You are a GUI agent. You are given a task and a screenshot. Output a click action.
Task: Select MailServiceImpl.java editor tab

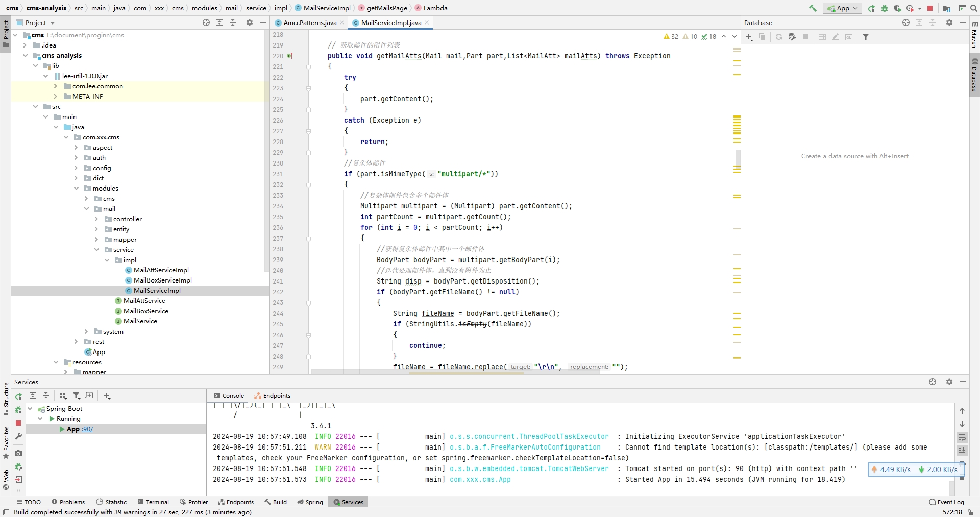click(391, 23)
